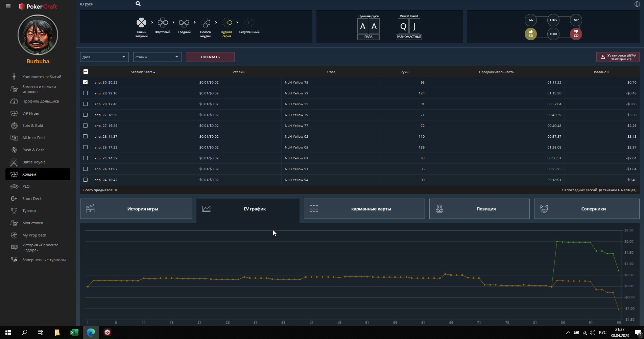The width and height of the screenshot is (644, 339).
Task: Open the Соперники tab
Action: click(587, 209)
